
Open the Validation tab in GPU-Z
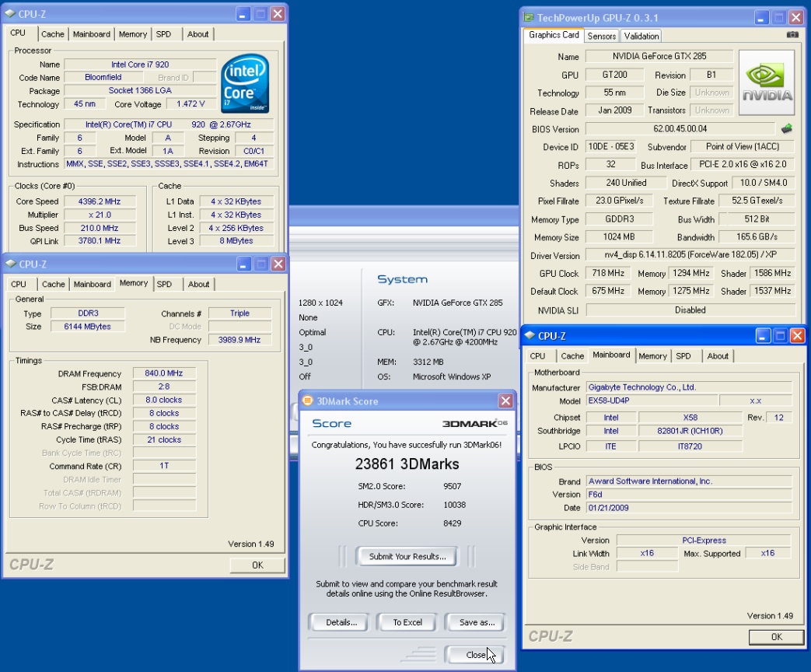click(x=641, y=36)
